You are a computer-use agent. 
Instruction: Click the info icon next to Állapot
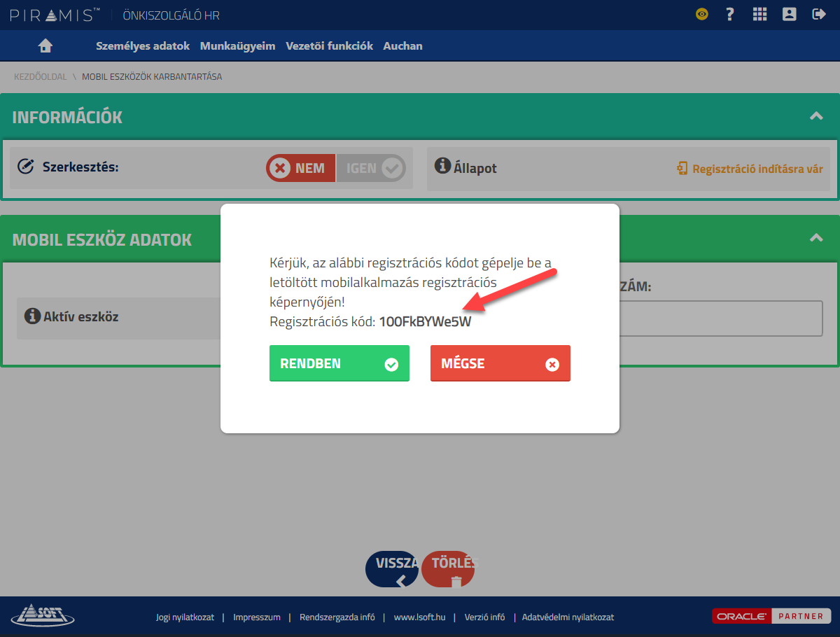(x=442, y=166)
